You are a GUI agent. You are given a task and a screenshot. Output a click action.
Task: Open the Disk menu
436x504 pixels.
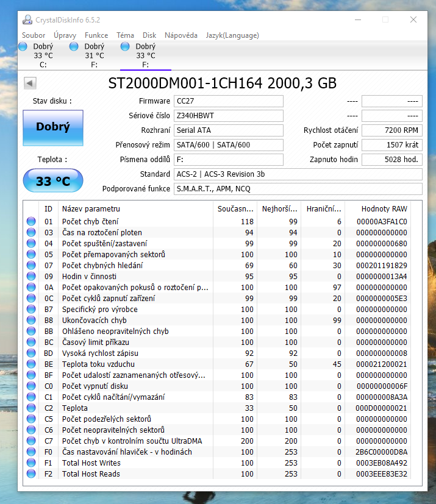(149, 35)
